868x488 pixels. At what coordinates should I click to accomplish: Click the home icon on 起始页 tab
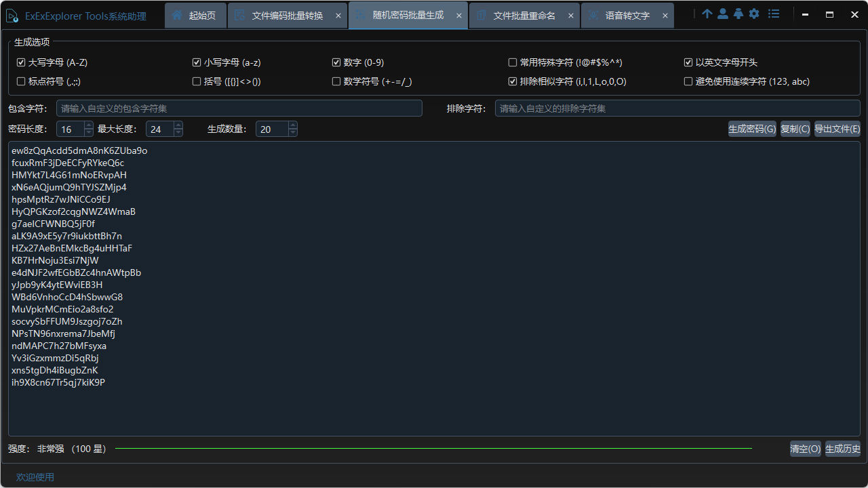[x=177, y=15]
